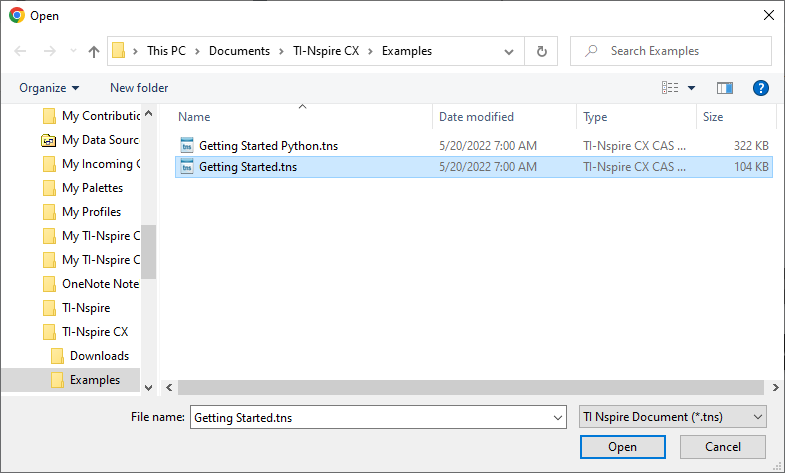Click the blue Help question mark icon
Image resolution: width=785 pixels, height=473 pixels.
760,88
